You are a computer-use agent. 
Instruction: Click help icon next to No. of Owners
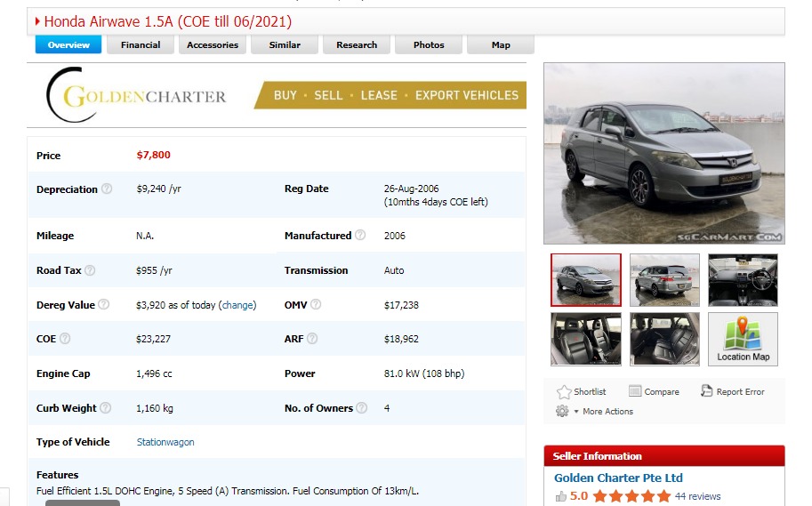(x=362, y=408)
